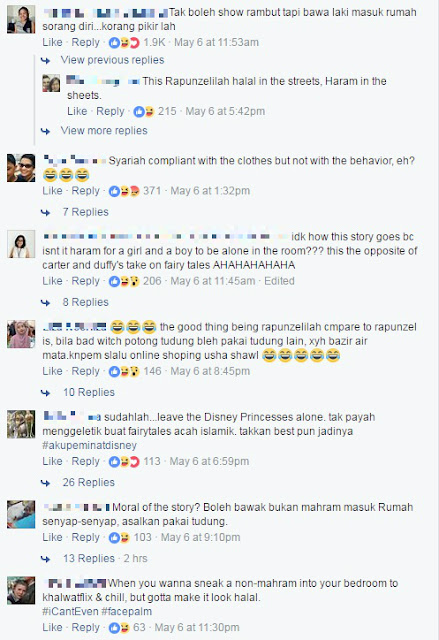Open reaction icons beside the 215 count
The height and width of the screenshot is (640, 439).
click(144, 111)
